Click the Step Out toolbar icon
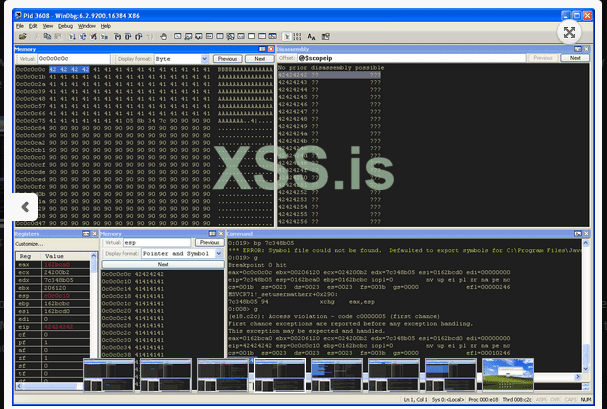This screenshot has width=607, height=409. pos(138,36)
